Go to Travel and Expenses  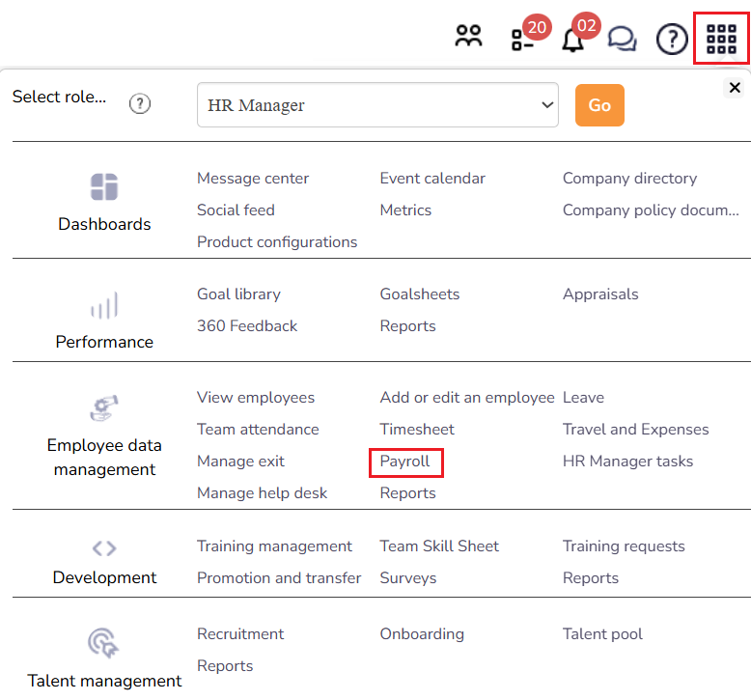(x=635, y=430)
